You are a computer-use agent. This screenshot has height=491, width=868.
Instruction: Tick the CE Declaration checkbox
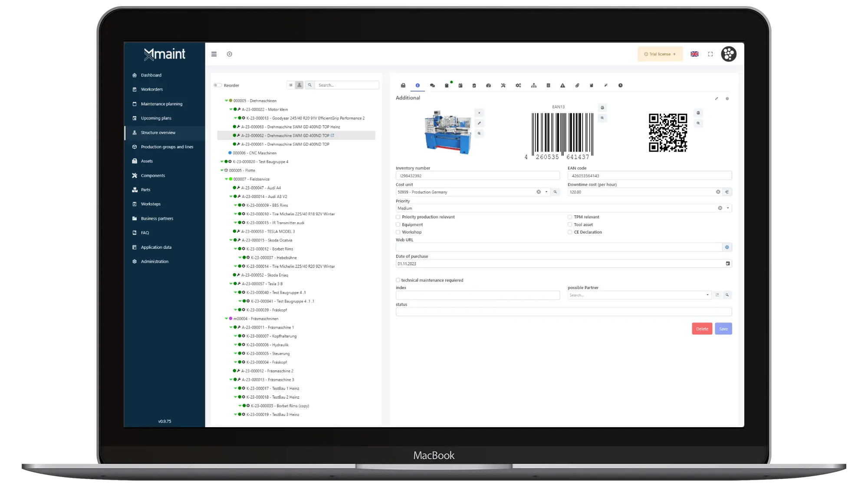pyautogui.click(x=570, y=232)
